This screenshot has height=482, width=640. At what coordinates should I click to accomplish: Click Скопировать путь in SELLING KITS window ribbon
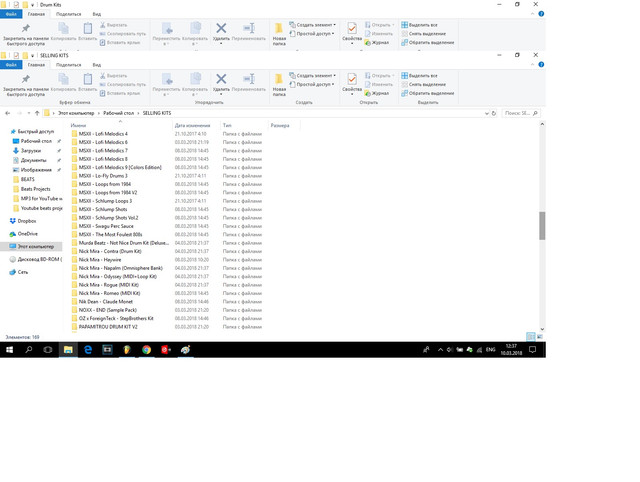[122, 84]
